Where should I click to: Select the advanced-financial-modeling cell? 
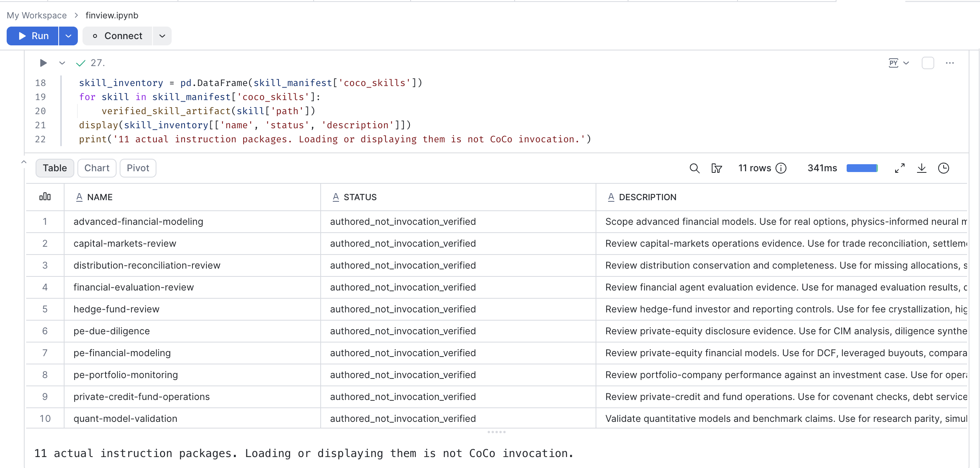click(x=192, y=222)
